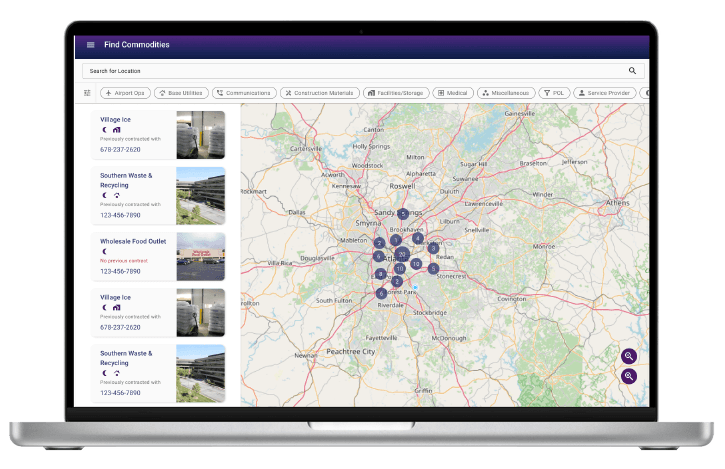Enable the Communications category filter
Screen dimensions: 725x469
[243, 93]
